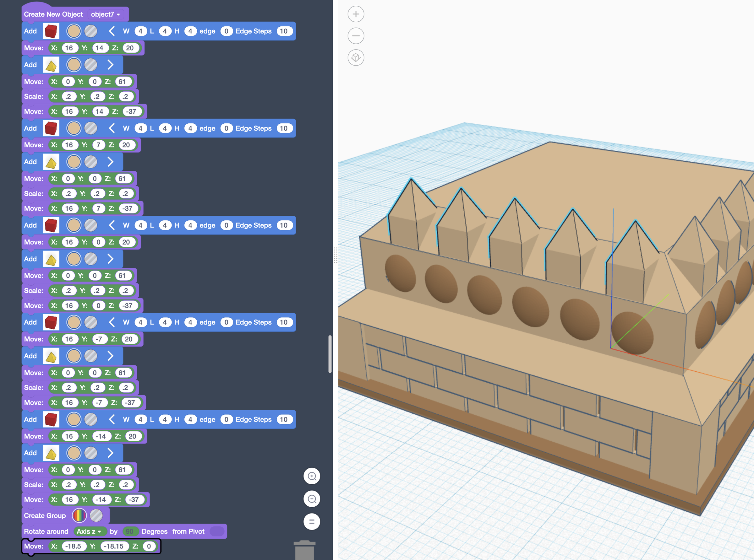Click the minus button below the viewport plus button

click(356, 35)
